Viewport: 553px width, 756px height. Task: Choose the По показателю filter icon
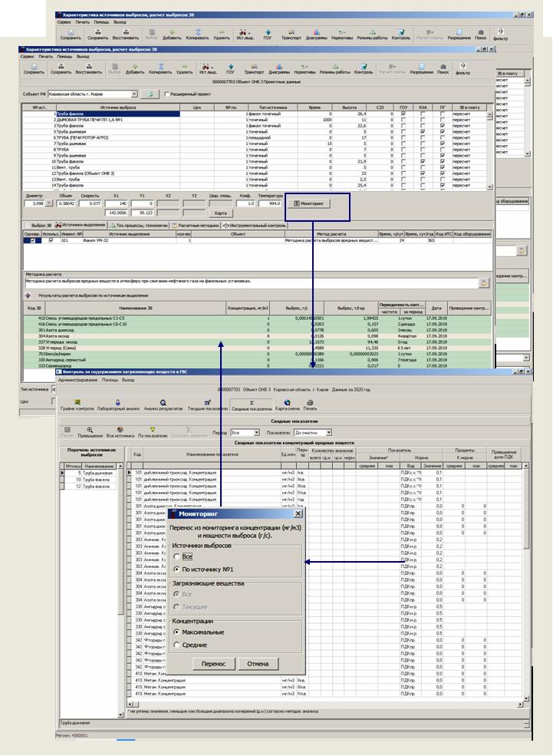pyautogui.click(x=152, y=431)
